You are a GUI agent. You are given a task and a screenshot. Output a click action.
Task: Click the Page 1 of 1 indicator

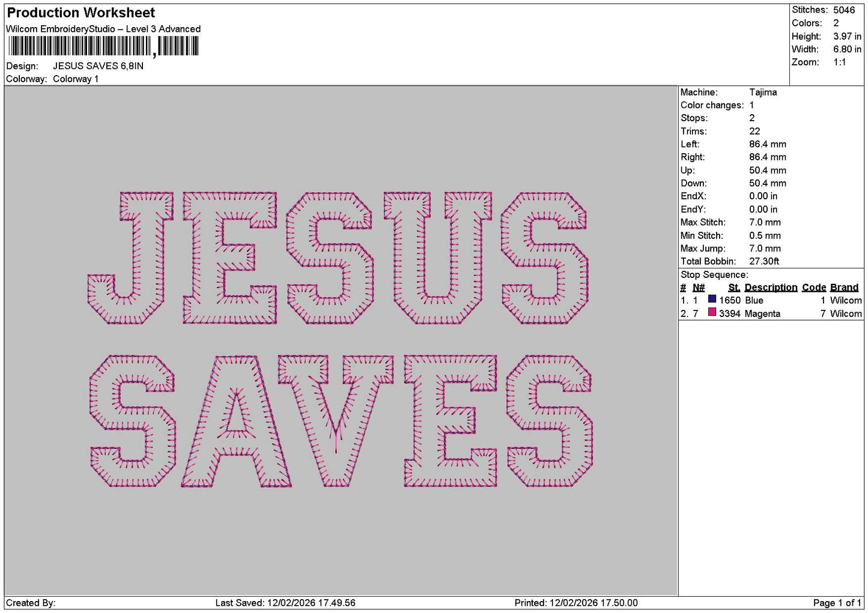(x=837, y=603)
